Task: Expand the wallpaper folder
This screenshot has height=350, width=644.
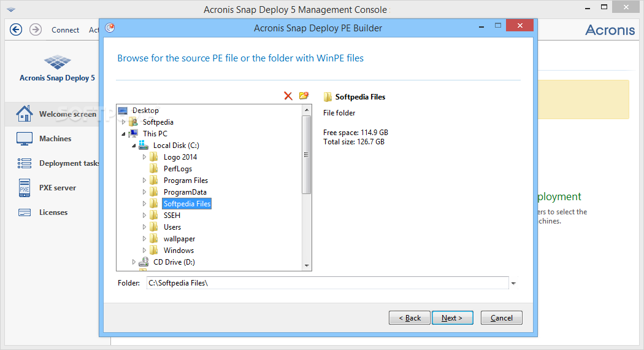Action: (x=144, y=238)
